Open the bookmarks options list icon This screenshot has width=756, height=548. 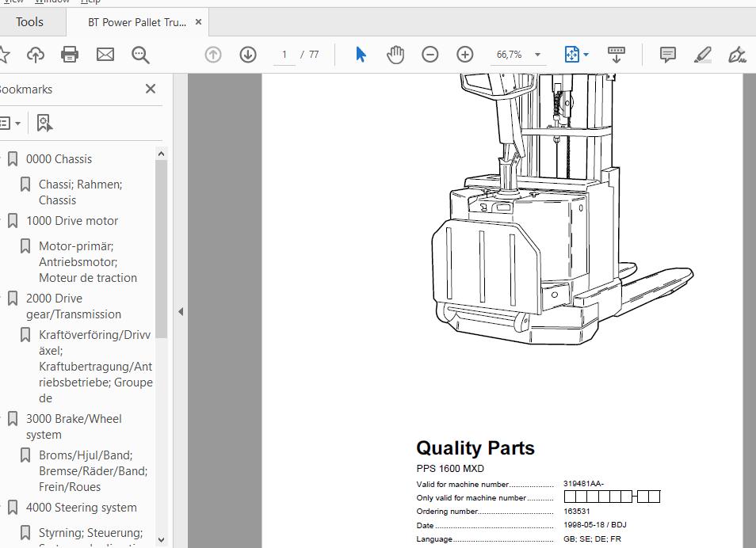pos(5,123)
